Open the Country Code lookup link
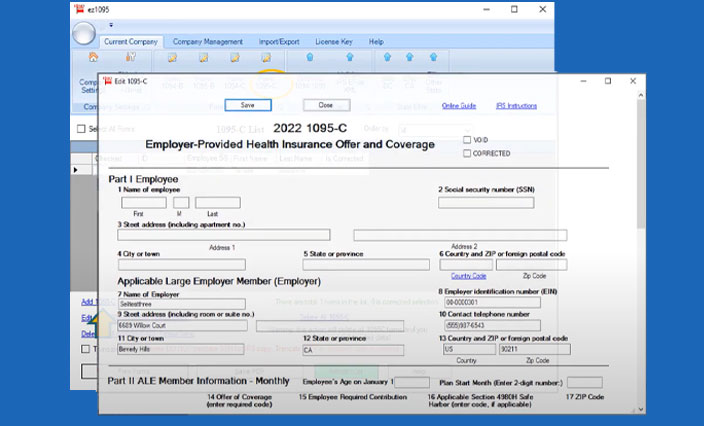 click(468, 276)
